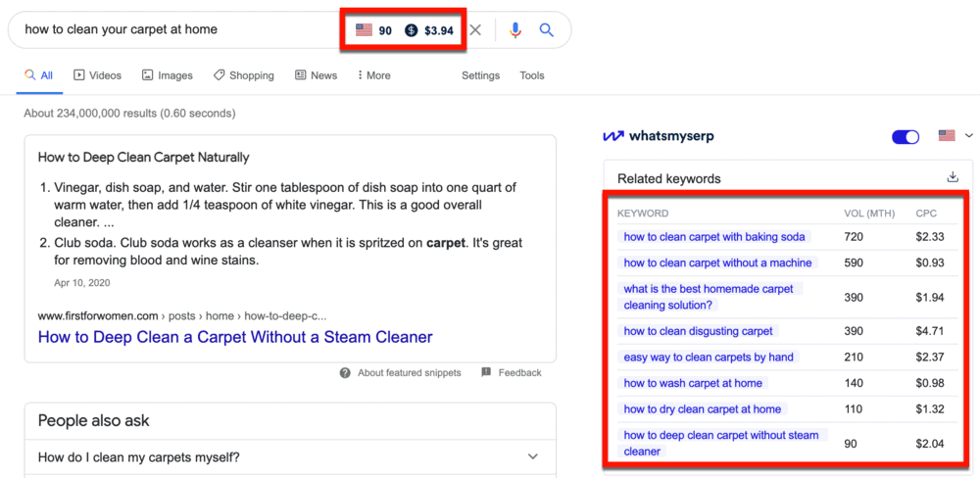Click the About featured snippets link
This screenshot has height=478, width=980.
point(410,373)
